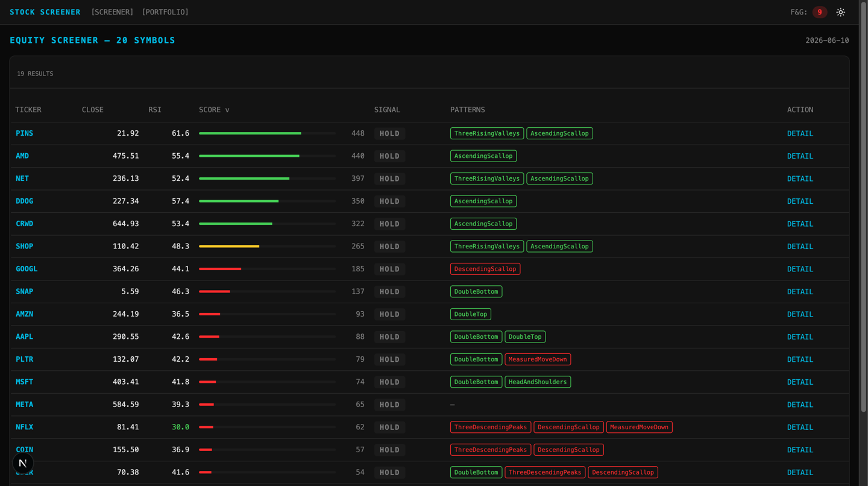The width and height of the screenshot is (868, 486).
Task: Click HeadAndShoulders tag in MSFT row
Action: [x=538, y=382]
